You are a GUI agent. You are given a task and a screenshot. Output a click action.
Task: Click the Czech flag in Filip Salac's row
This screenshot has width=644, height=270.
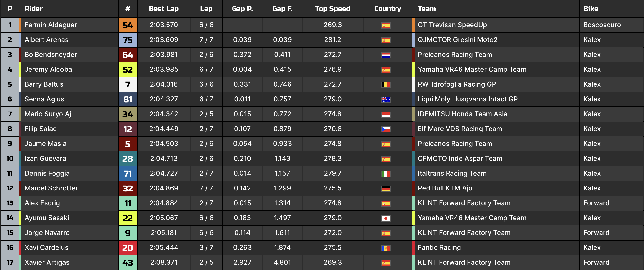pyautogui.click(x=385, y=129)
